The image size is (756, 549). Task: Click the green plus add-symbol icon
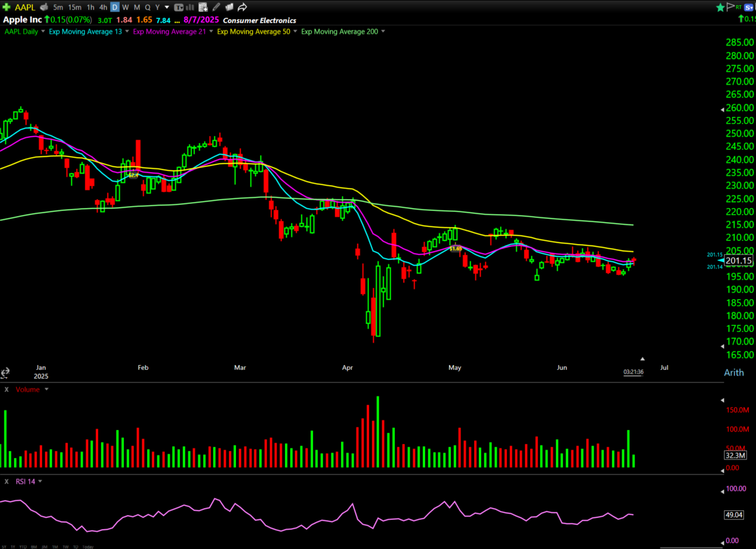tap(6, 7)
